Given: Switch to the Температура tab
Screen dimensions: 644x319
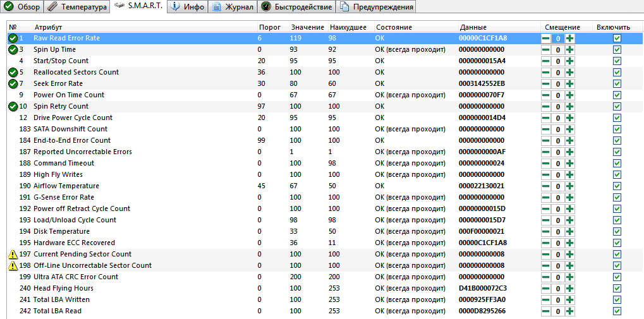Looking at the screenshot, I should 76,7.
